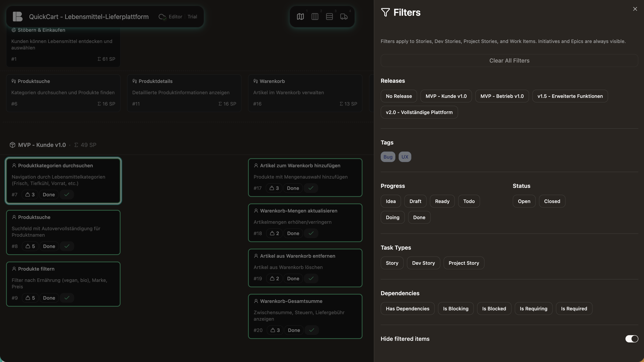Select the truck delivery view (view 4)
Screen dimensions: 644x362
pyautogui.click(x=344, y=17)
